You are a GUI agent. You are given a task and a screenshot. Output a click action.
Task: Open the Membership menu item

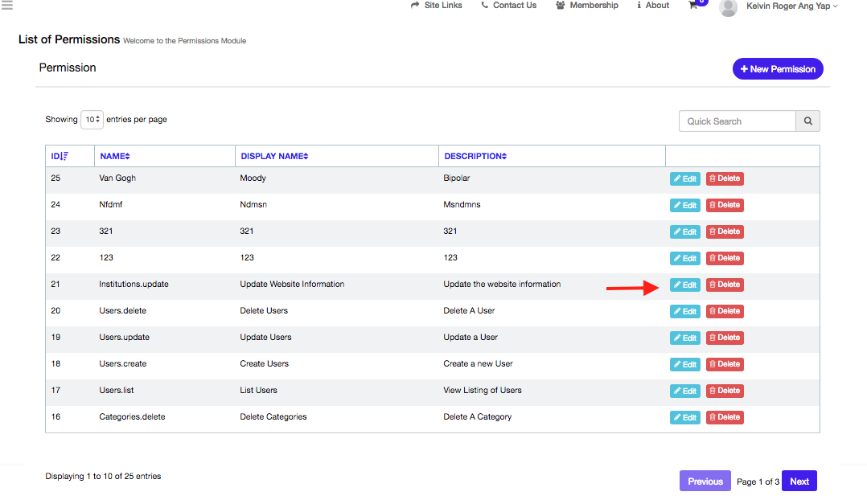(x=587, y=5)
